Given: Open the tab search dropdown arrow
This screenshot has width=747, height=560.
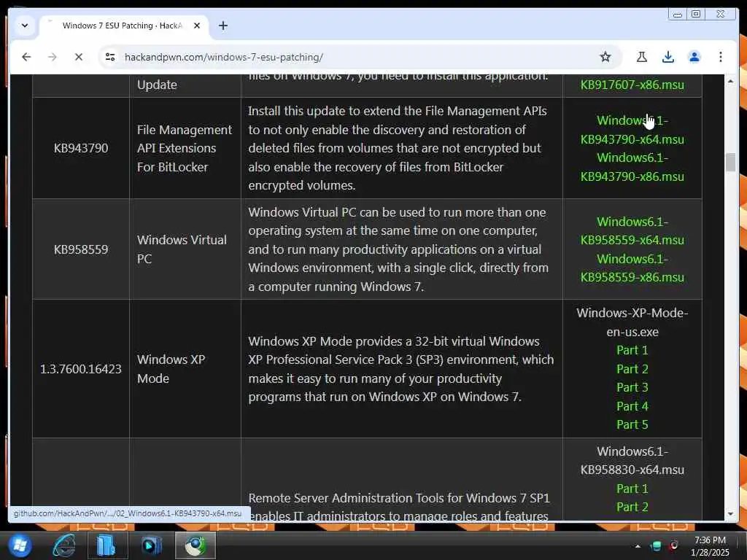Looking at the screenshot, I should point(25,26).
